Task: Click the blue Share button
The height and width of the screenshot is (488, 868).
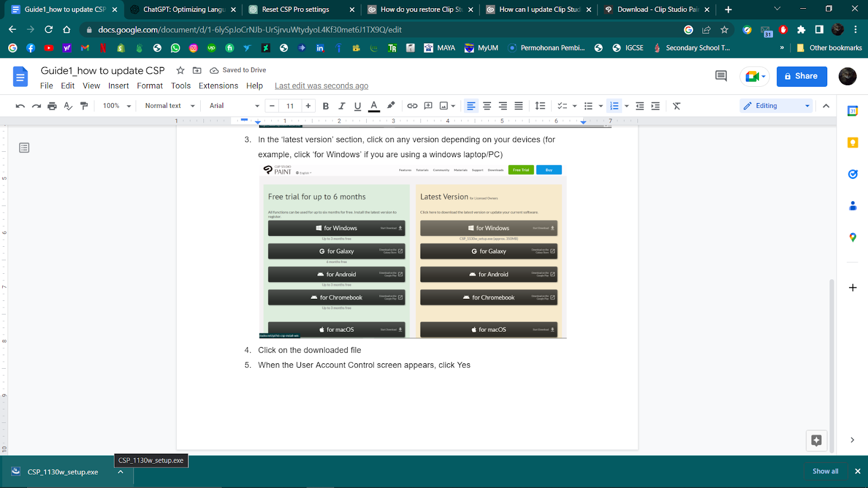Action: click(x=802, y=76)
